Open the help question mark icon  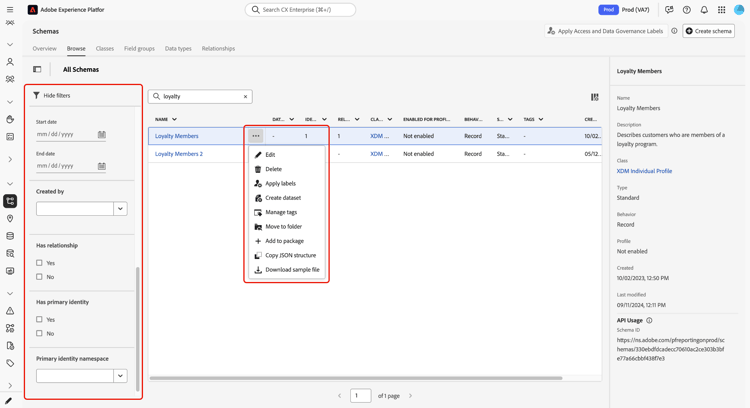687,10
